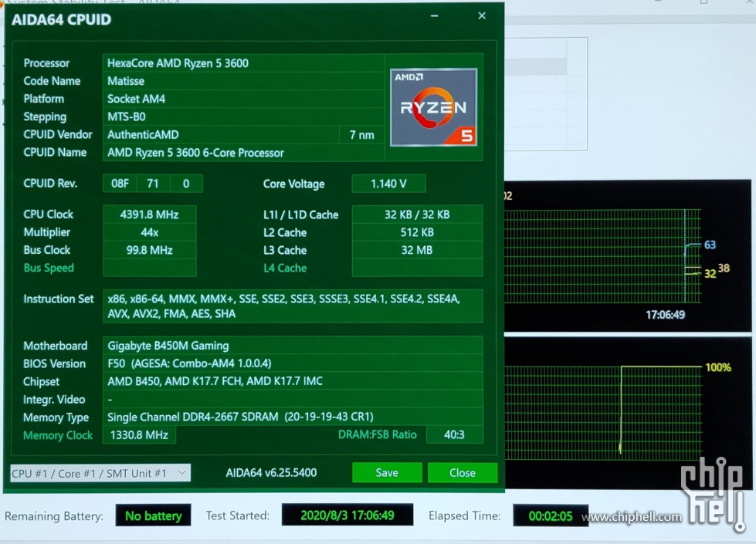Click the AIDA64 v6.25.5400 version text
The width and height of the screenshot is (756, 544).
tap(271, 473)
